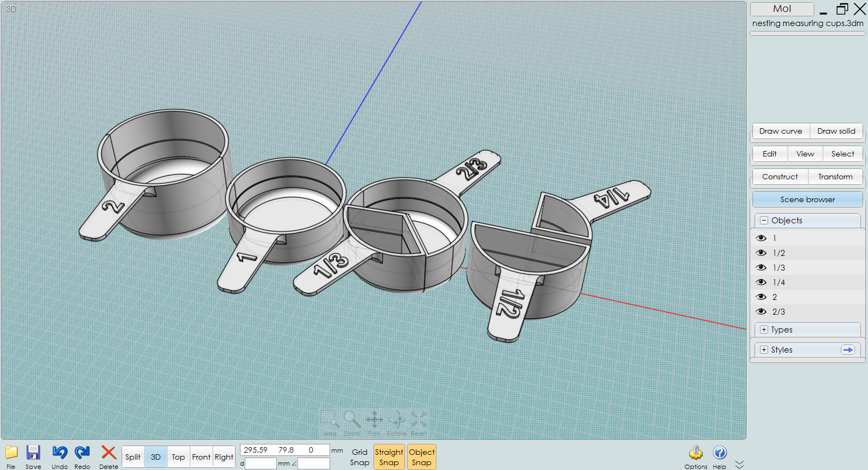868x470 pixels.
Task: Open the Help question mark icon
Action: point(720,453)
